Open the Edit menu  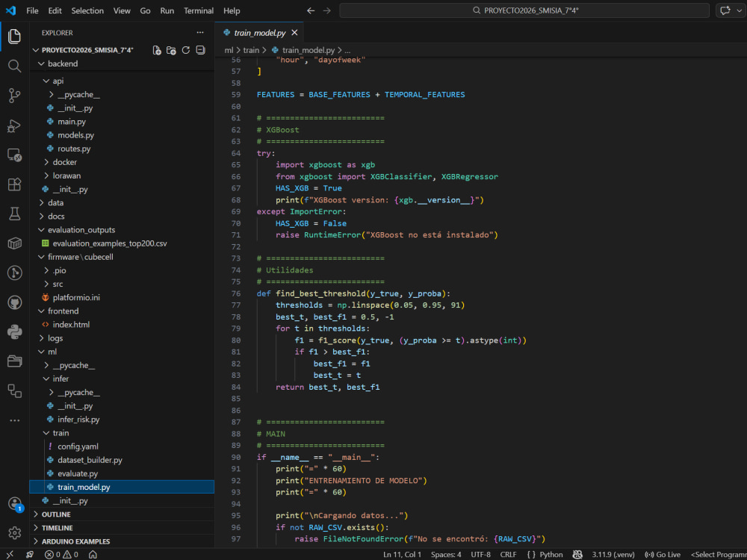tap(55, 10)
